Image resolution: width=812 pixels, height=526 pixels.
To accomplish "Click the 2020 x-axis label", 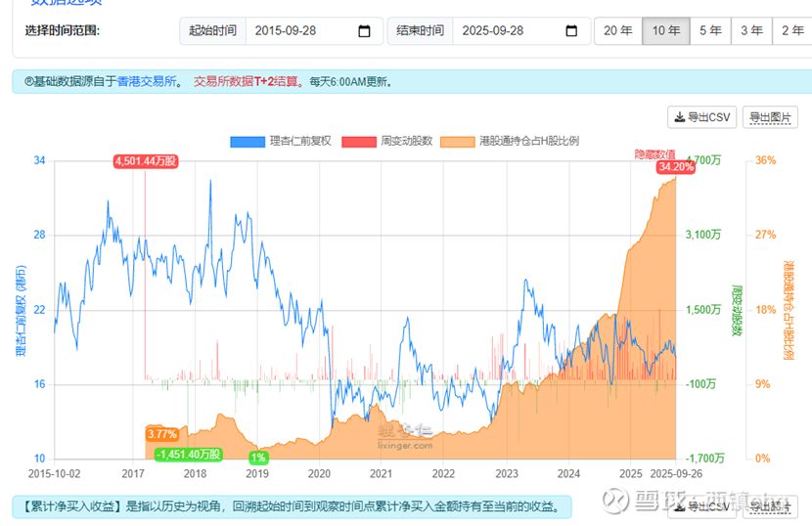I will coord(319,474).
